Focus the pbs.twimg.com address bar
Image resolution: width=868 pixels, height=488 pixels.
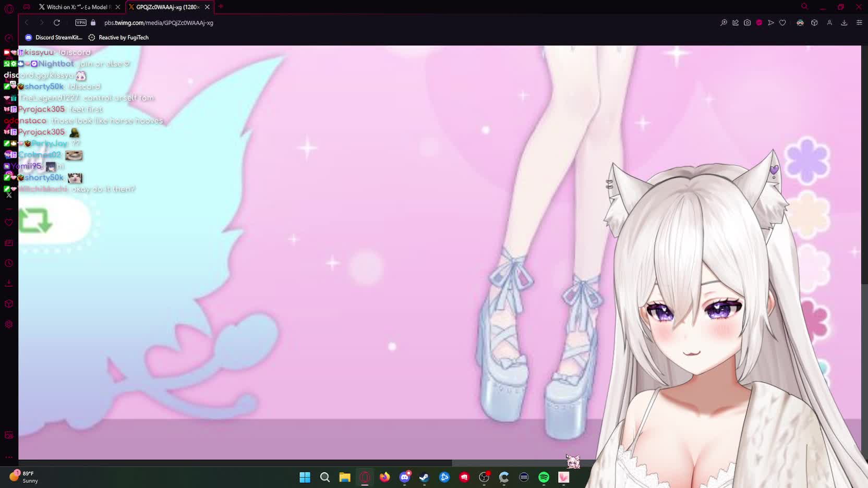(159, 22)
